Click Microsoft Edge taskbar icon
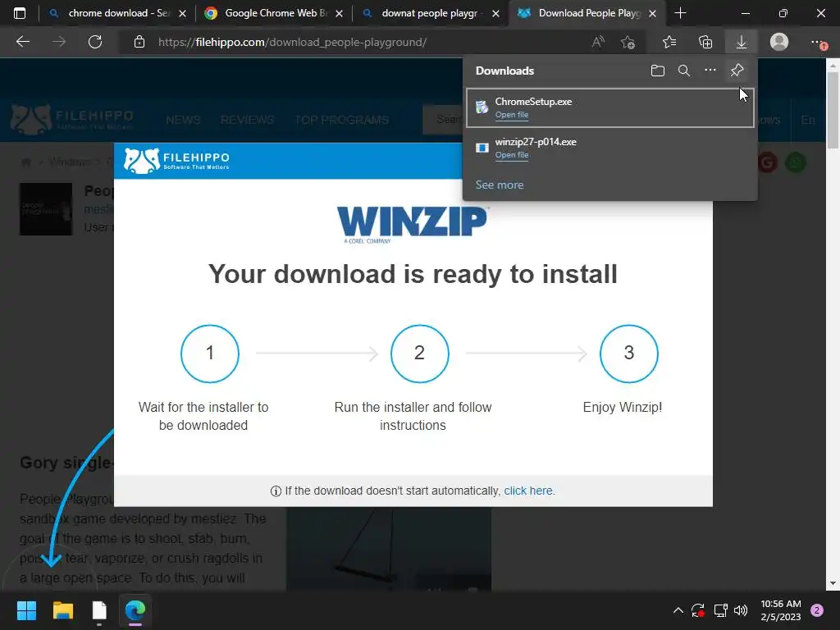 click(135, 610)
